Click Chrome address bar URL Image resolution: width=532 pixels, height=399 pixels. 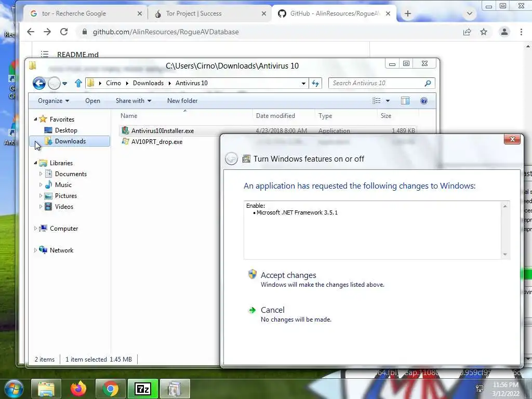[166, 32]
